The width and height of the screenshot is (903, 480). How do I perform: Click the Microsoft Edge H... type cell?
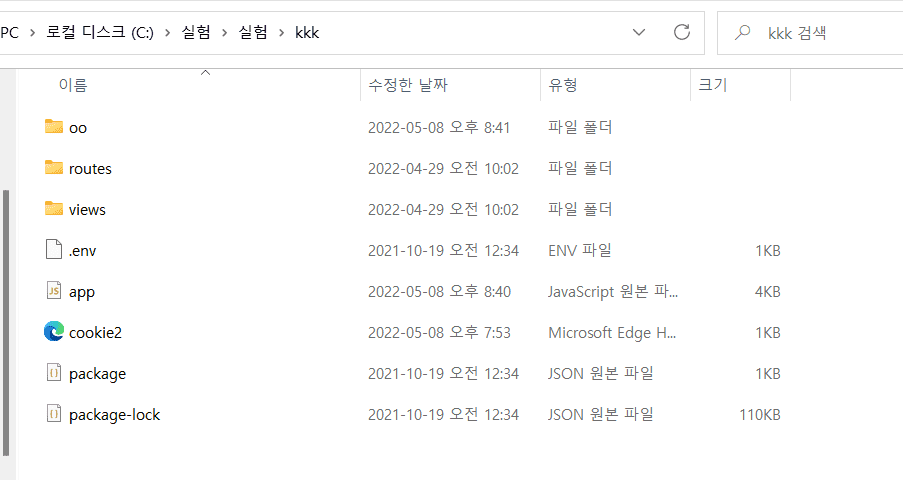(x=612, y=332)
